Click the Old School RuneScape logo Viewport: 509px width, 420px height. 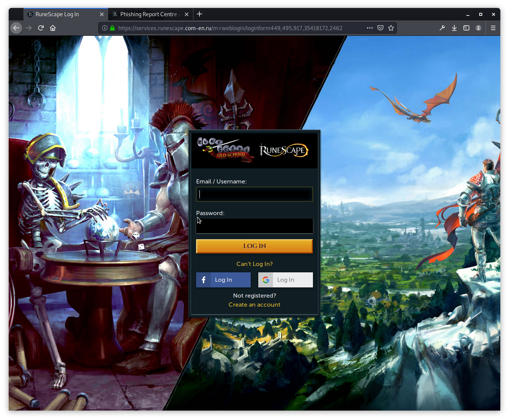point(225,150)
